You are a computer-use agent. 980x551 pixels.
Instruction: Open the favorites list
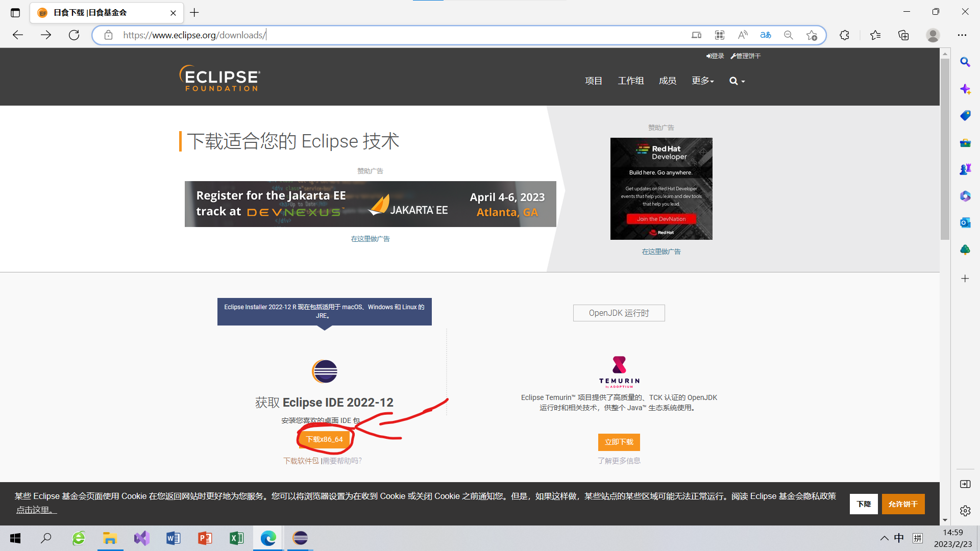pyautogui.click(x=875, y=35)
